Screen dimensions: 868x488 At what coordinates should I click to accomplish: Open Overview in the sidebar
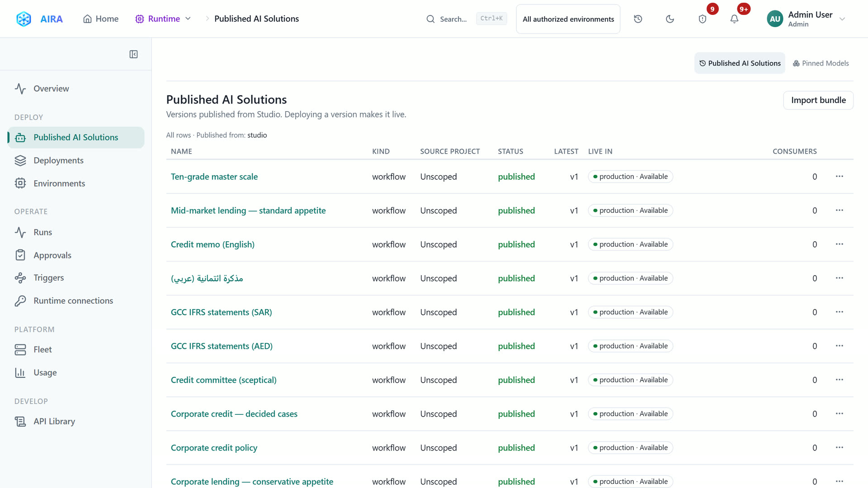point(76,89)
